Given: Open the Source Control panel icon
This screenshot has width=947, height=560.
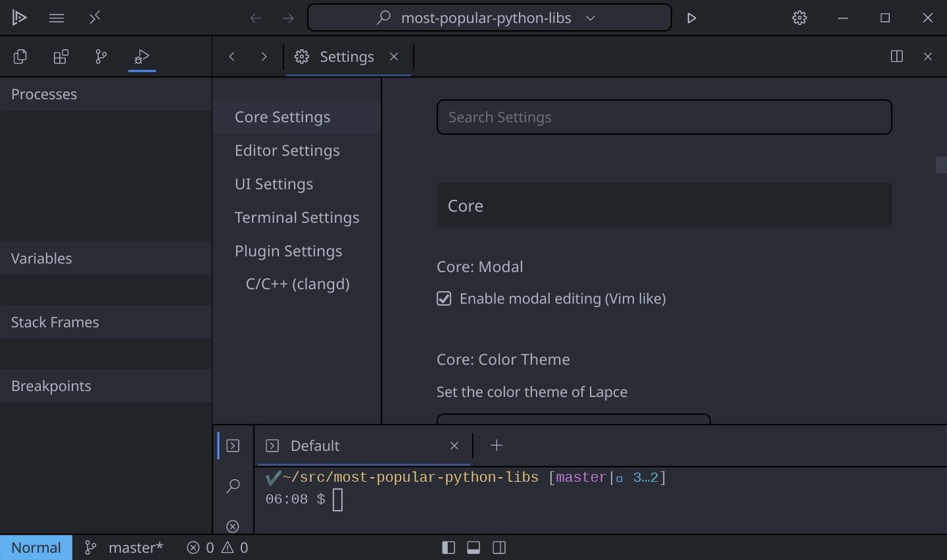Looking at the screenshot, I should (101, 57).
